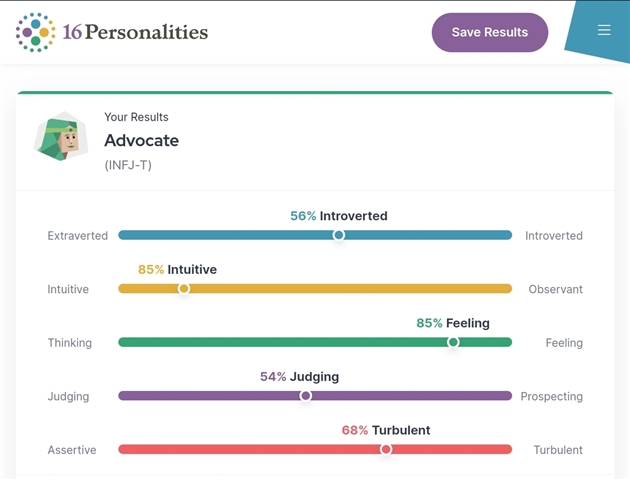Click the Advocate avatar image

tap(61, 137)
